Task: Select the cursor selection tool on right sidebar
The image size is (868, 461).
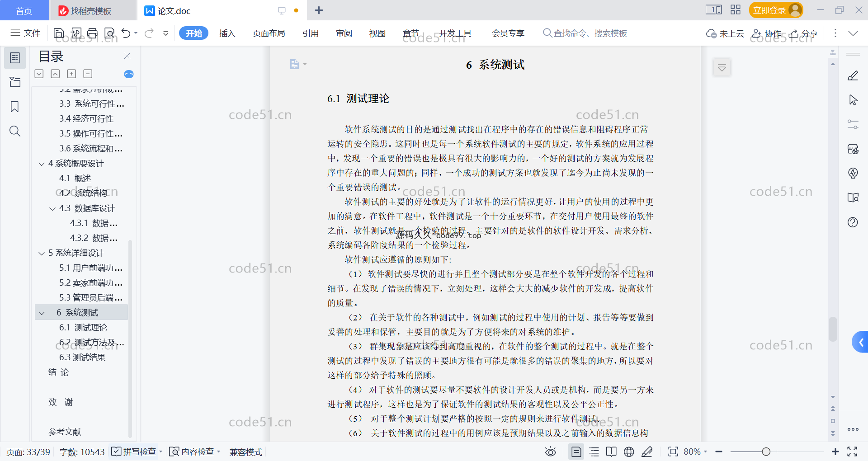Action: [x=853, y=100]
